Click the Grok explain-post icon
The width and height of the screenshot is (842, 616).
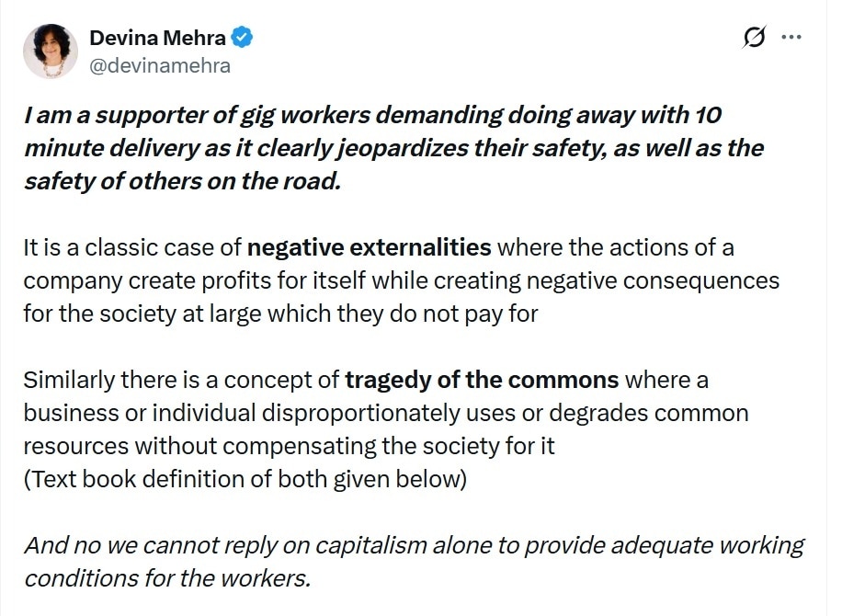754,38
